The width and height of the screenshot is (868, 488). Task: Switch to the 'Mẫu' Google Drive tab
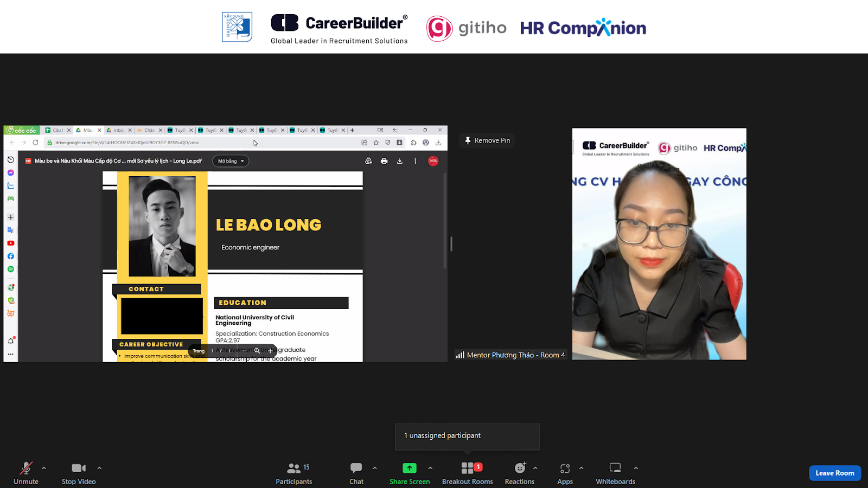(x=88, y=130)
